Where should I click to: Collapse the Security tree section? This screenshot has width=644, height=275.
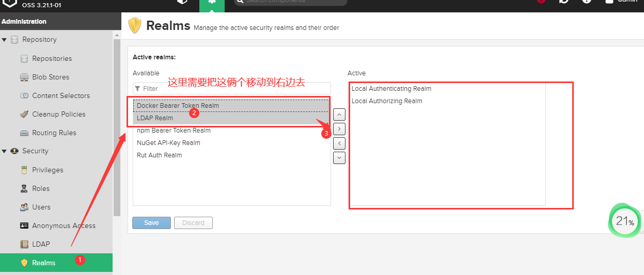(4, 151)
